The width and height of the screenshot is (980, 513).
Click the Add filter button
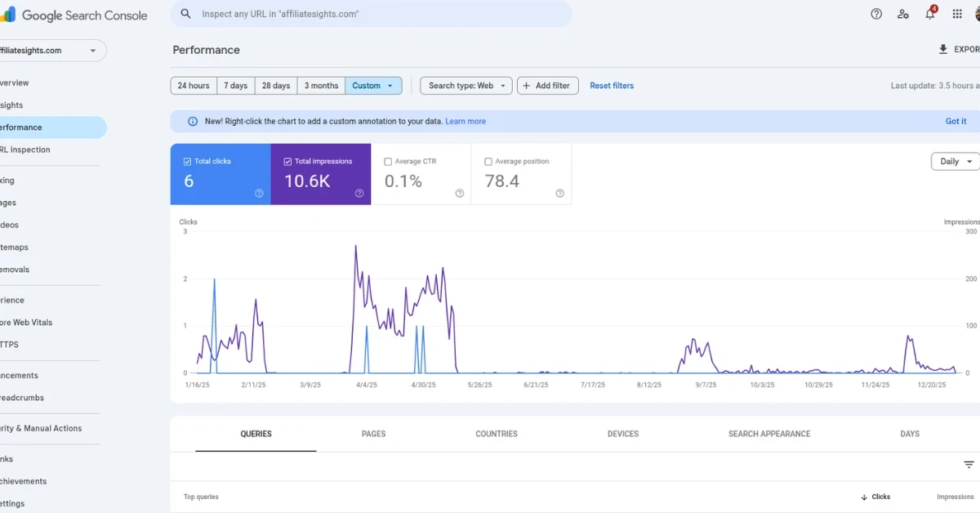(x=547, y=86)
